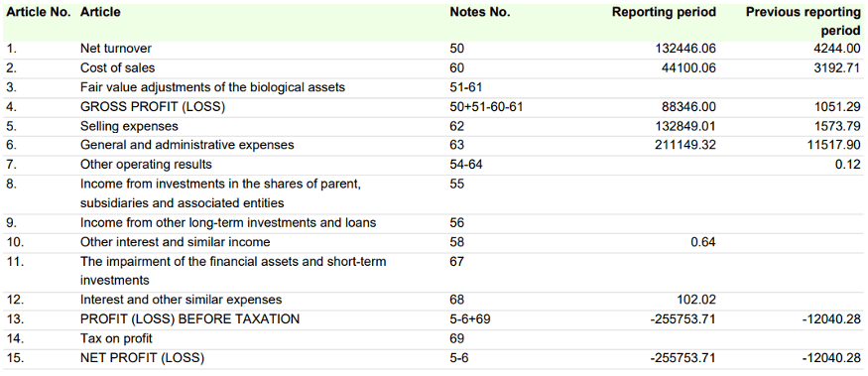Click the Article No. column header

[x=39, y=12]
